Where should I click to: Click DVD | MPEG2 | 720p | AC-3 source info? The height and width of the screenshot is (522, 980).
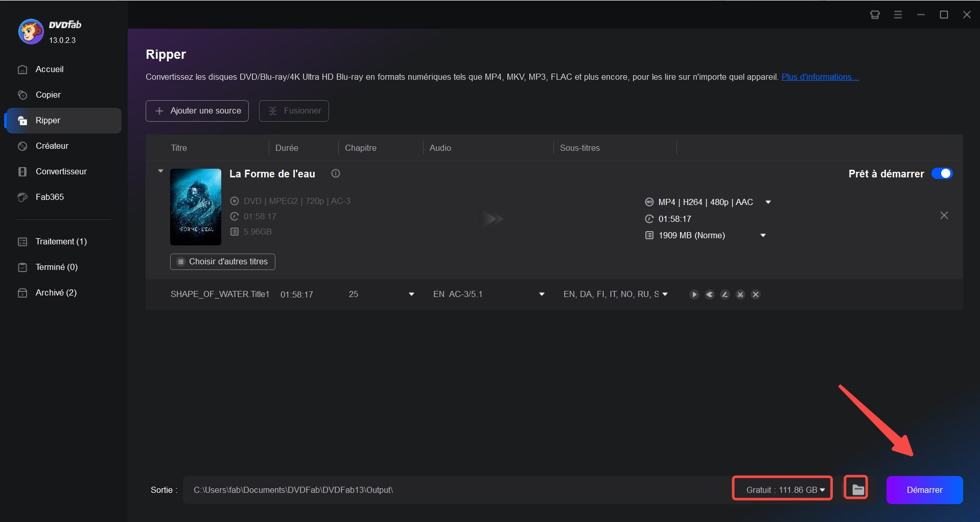[297, 201]
